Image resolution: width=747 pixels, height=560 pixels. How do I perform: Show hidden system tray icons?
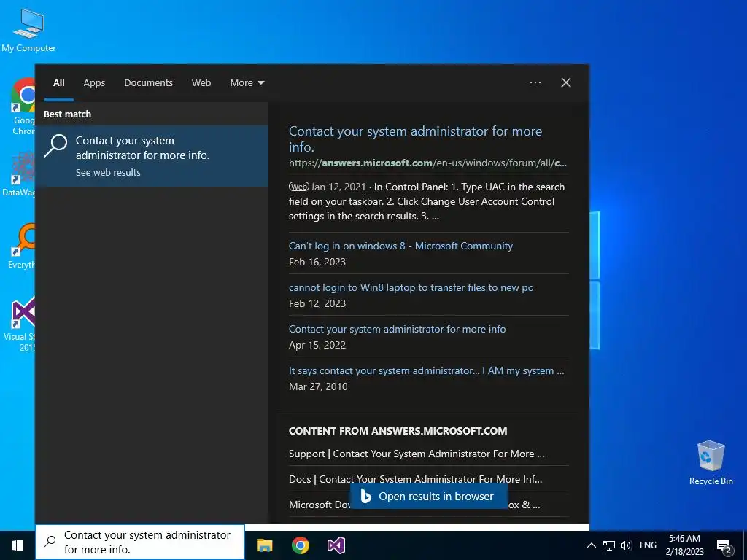tap(591, 545)
